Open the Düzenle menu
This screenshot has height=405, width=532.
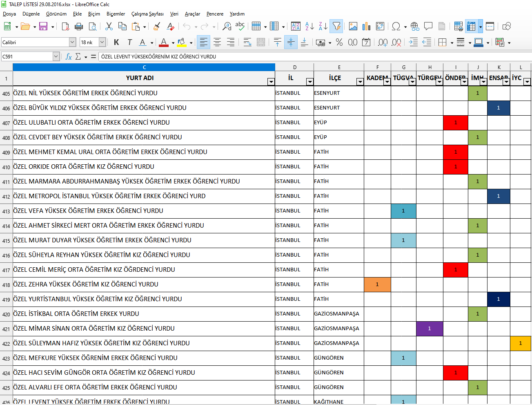[x=31, y=14]
